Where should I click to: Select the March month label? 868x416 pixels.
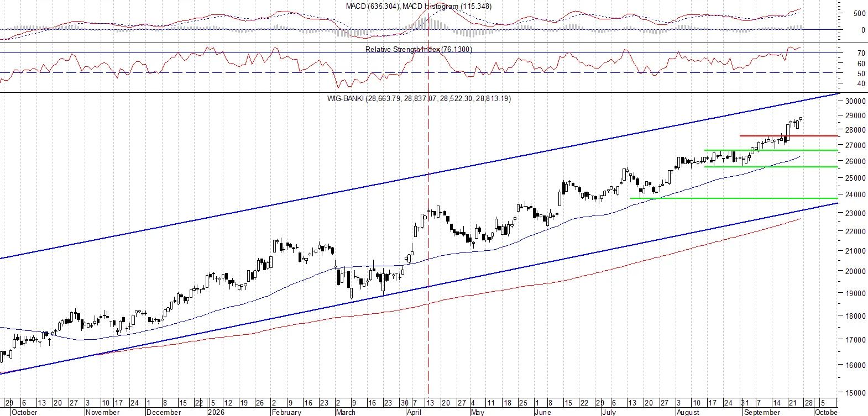(x=346, y=412)
